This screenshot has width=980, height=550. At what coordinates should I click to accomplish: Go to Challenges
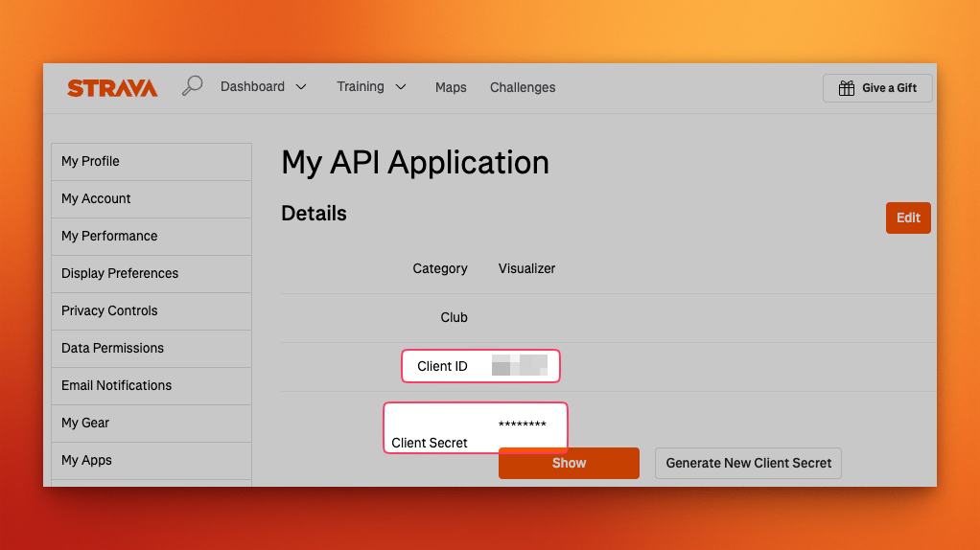tap(523, 87)
